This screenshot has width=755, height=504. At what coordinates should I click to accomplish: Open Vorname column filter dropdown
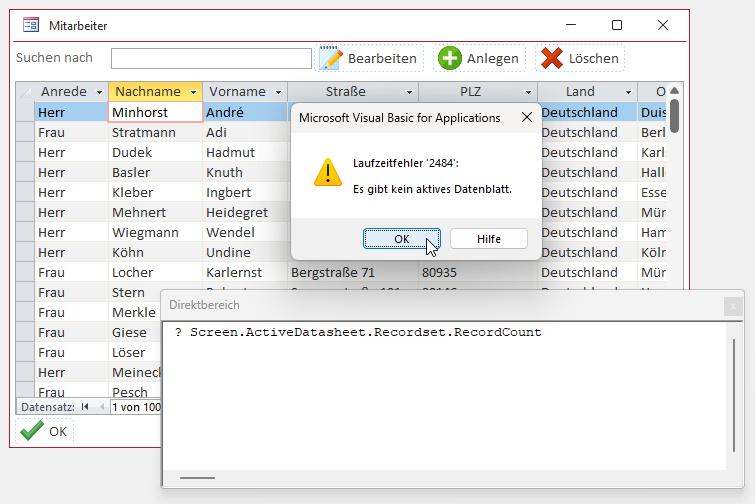[278, 92]
